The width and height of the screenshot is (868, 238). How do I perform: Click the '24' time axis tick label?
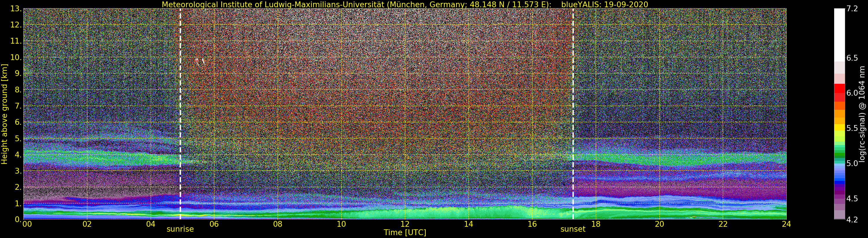786,224
